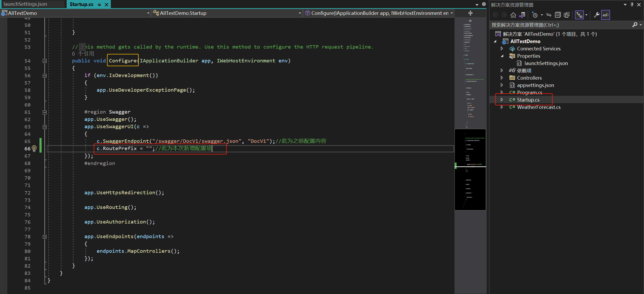Collapse the AllTestDemo project node
Screen dimensions: 644x294
pos(495,41)
